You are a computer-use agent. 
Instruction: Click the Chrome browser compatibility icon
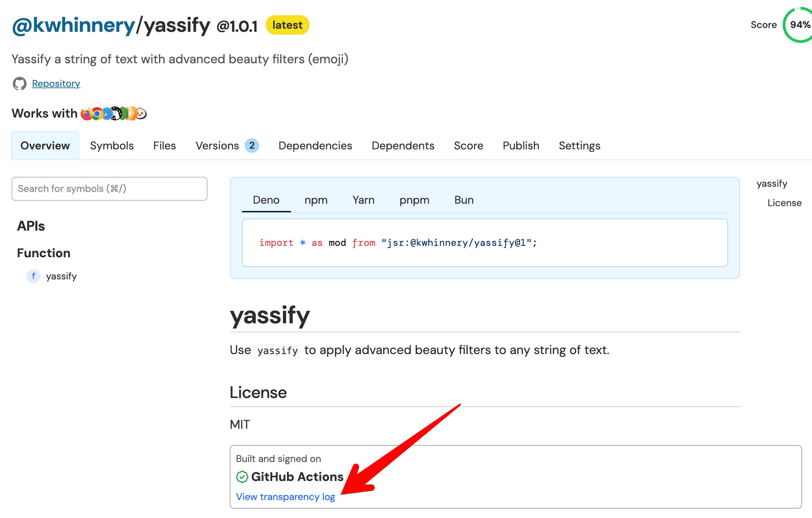pyautogui.click(x=97, y=113)
